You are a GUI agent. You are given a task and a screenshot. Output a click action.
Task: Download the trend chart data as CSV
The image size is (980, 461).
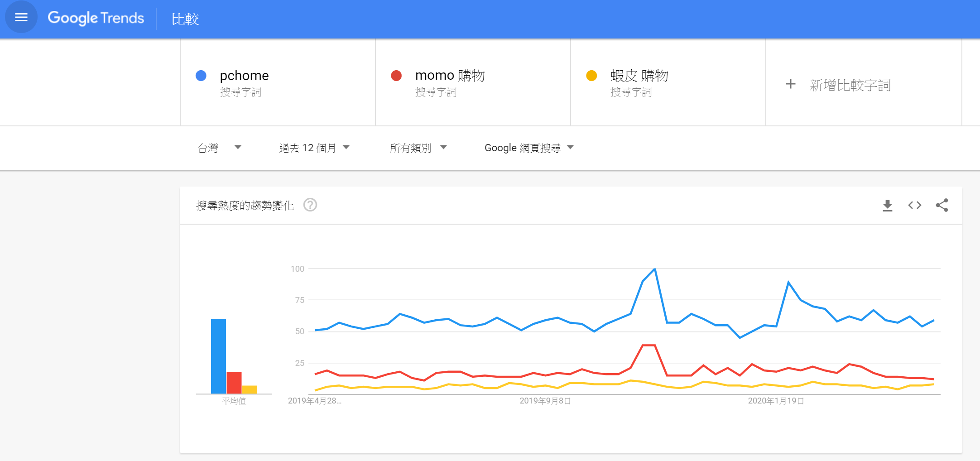(x=887, y=205)
